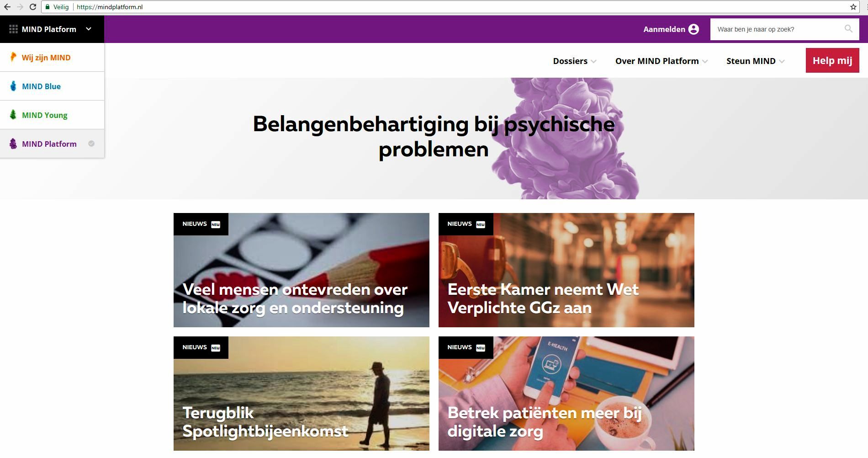Click the red Help mij button
Viewport: 868px width, 458px height.
click(x=832, y=60)
